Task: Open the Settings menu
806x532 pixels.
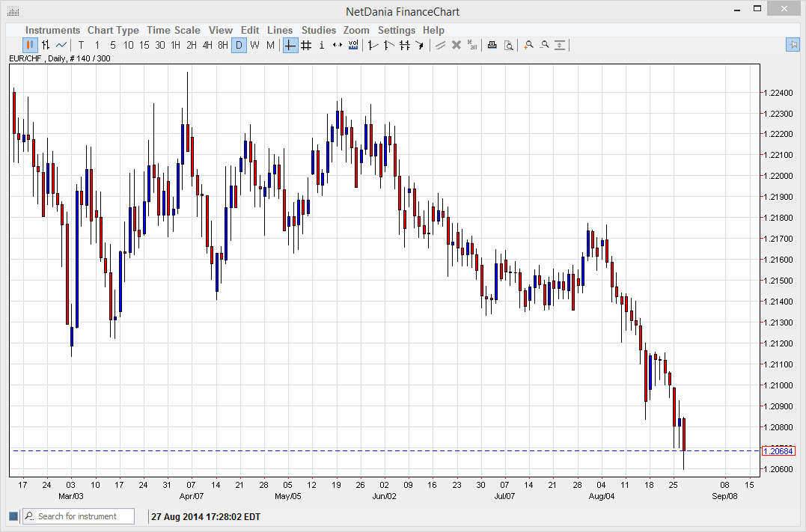Action: 396,30
